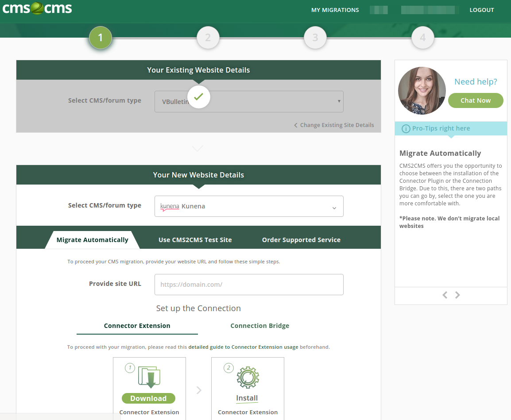Click the green checkmark badge
Image resolution: width=511 pixels, height=420 pixels.
(x=198, y=97)
